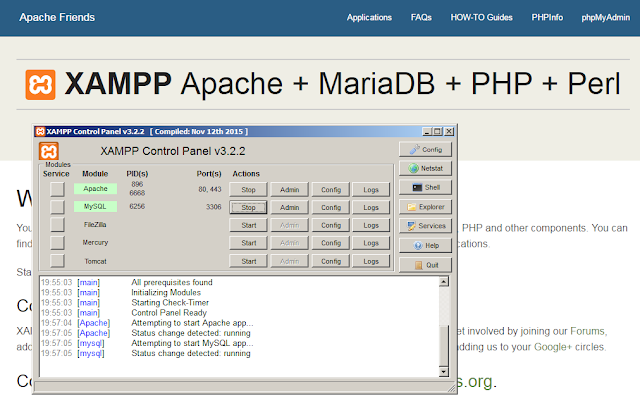Open Mercury Config
This screenshot has height=401, width=640.
coord(331,243)
